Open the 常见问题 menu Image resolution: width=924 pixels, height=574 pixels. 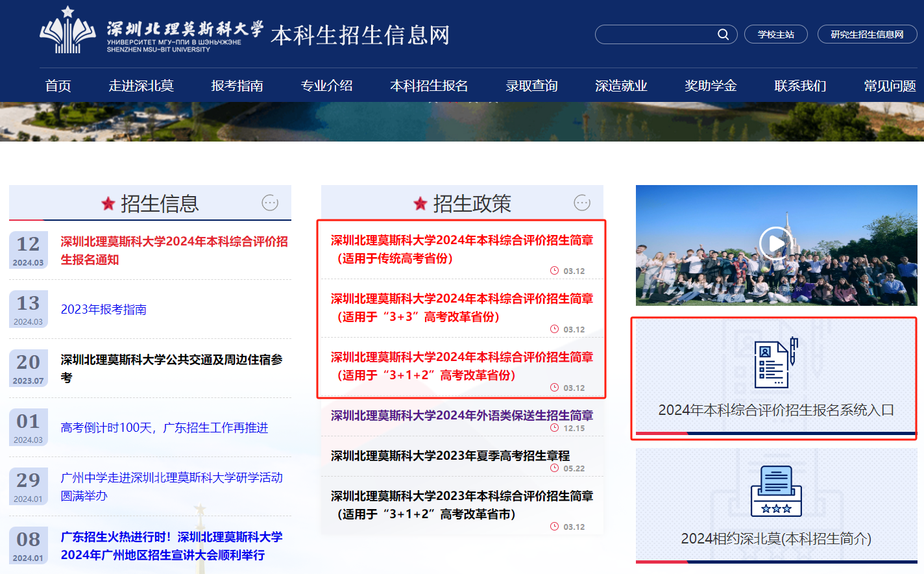(x=890, y=86)
